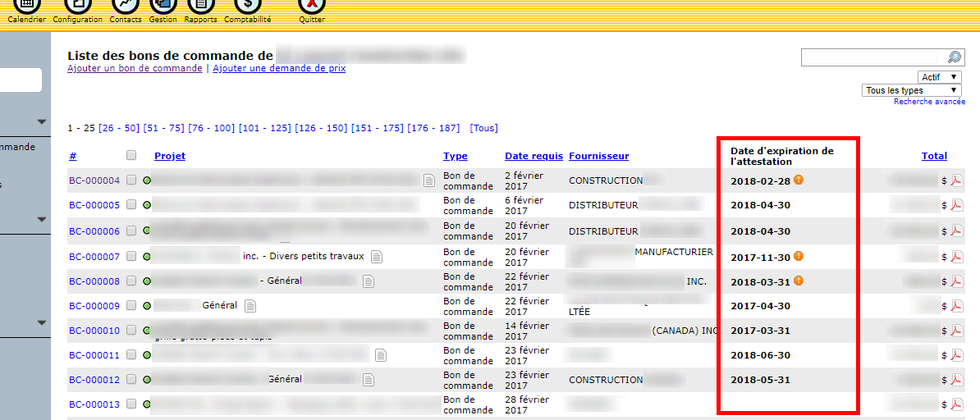Click Ajouter un bon de commande link
Image resolution: width=980 pixels, height=420 pixels.
(135, 69)
